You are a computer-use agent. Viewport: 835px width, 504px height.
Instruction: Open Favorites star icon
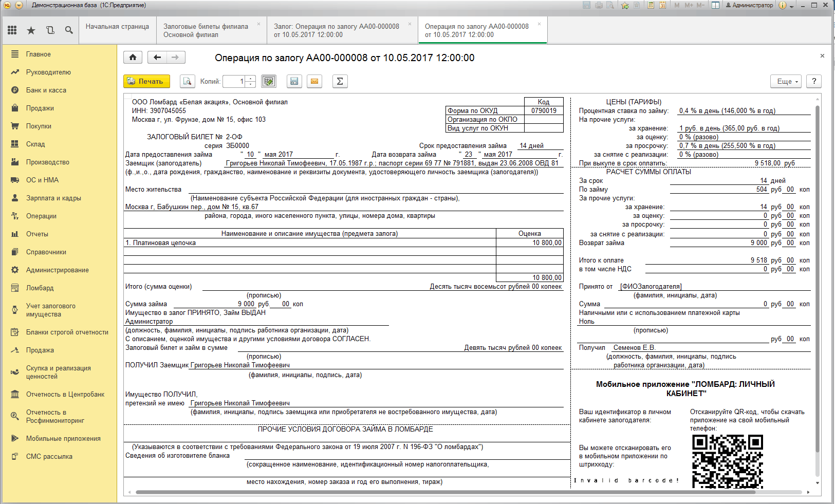[x=31, y=30]
